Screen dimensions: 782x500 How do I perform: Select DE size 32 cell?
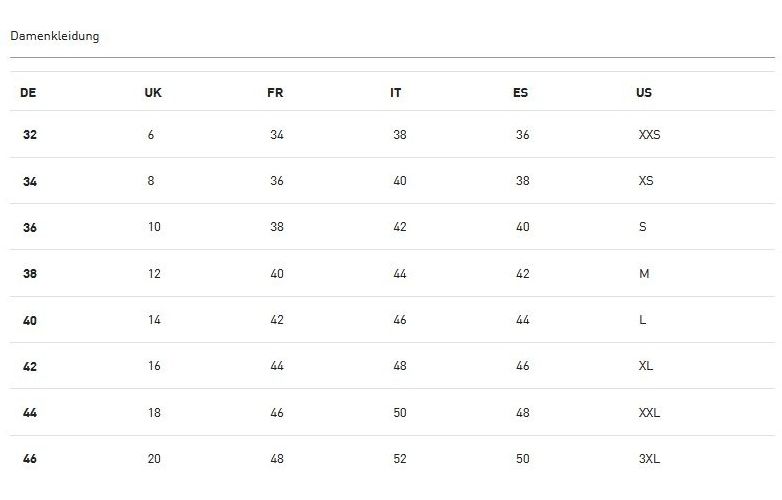[30, 135]
